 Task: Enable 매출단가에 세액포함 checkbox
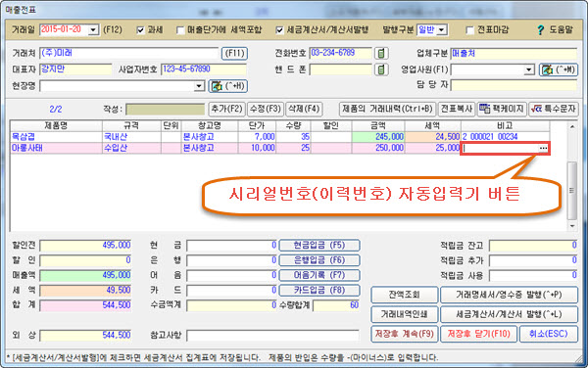point(180,30)
